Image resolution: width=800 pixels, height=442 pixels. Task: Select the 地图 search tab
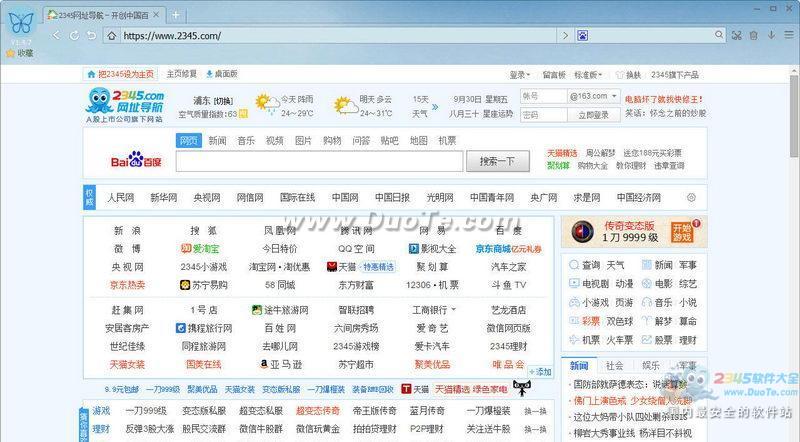pos(419,140)
